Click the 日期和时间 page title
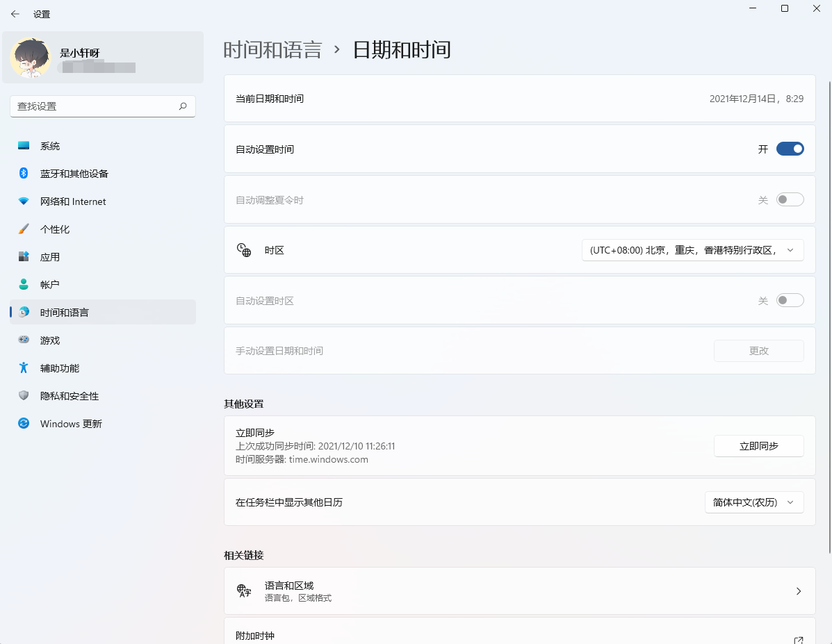 402,50
